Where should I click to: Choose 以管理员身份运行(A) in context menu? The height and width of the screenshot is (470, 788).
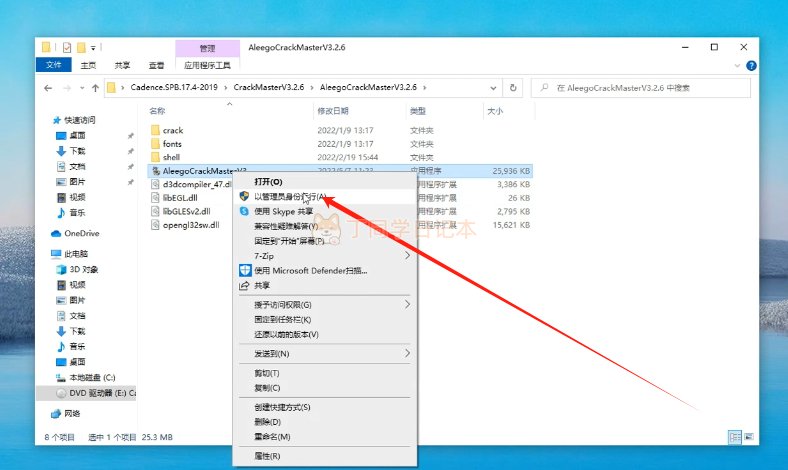point(325,197)
